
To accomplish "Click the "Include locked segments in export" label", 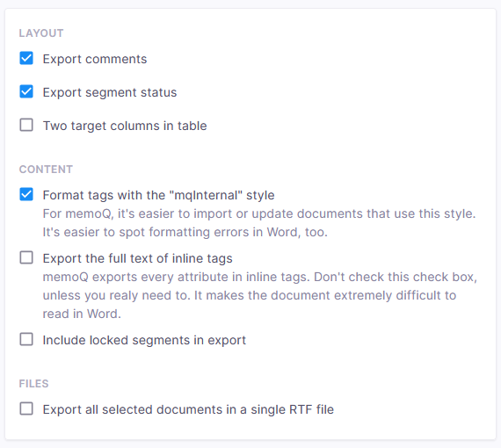I will pyautogui.click(x=144, y=340).
